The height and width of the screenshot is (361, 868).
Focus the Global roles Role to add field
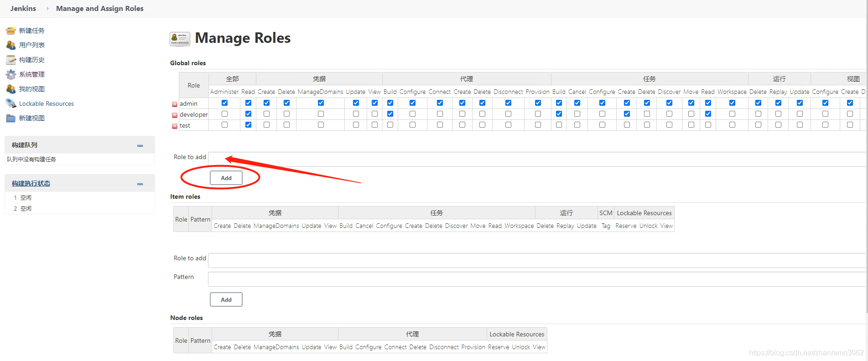537,159
